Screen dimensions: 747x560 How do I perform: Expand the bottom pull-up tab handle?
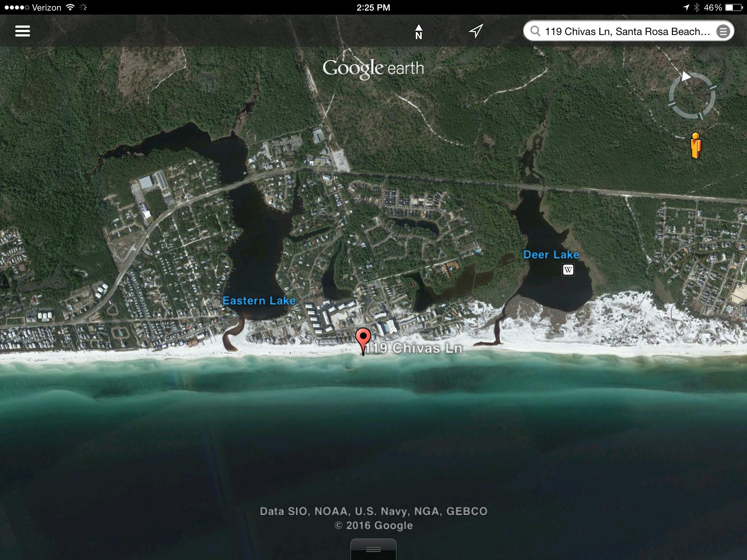point(373,549)
